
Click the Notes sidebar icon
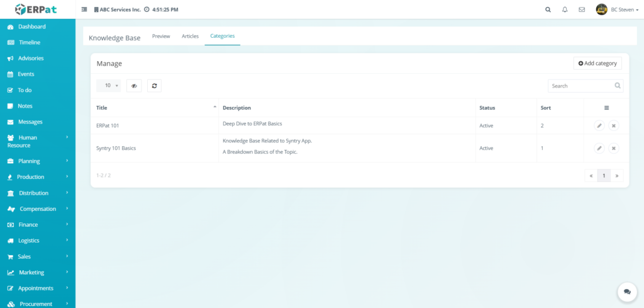(x=10, y=106)
